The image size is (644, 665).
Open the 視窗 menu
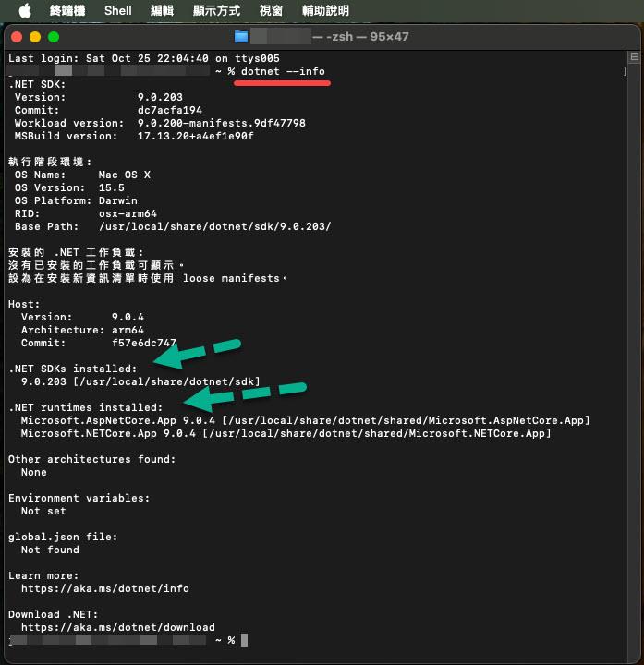(x=271, y=10)
